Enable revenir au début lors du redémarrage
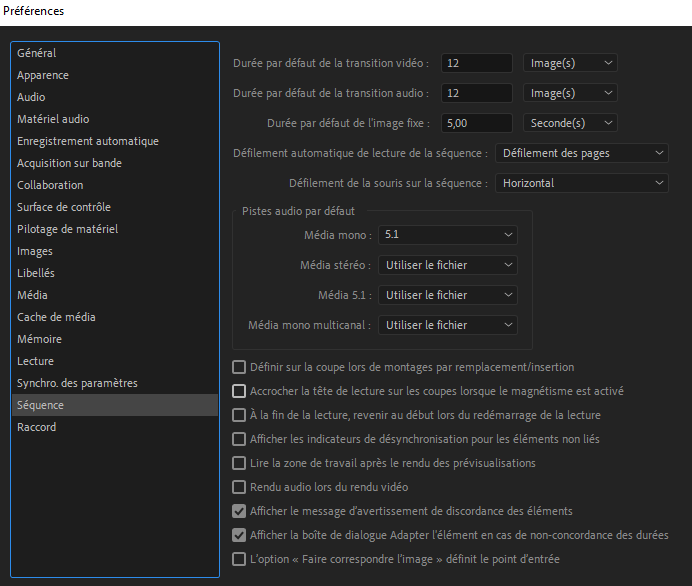This screenshot has height=586, width=692. 239,415
